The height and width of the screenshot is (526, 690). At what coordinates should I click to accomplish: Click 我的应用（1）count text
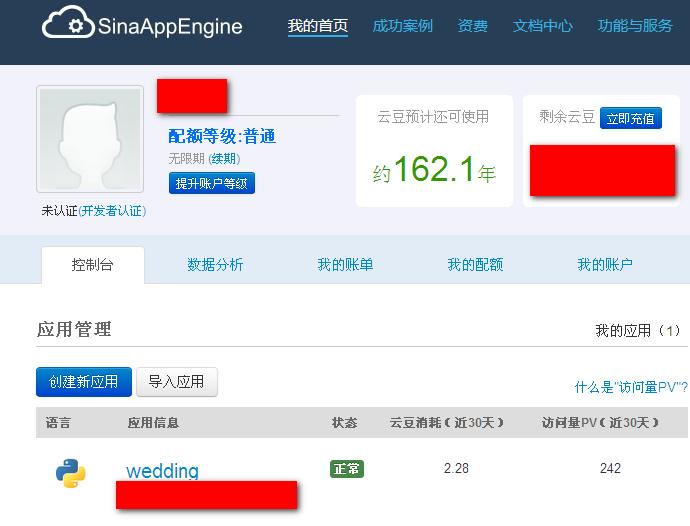click(638, 331)
